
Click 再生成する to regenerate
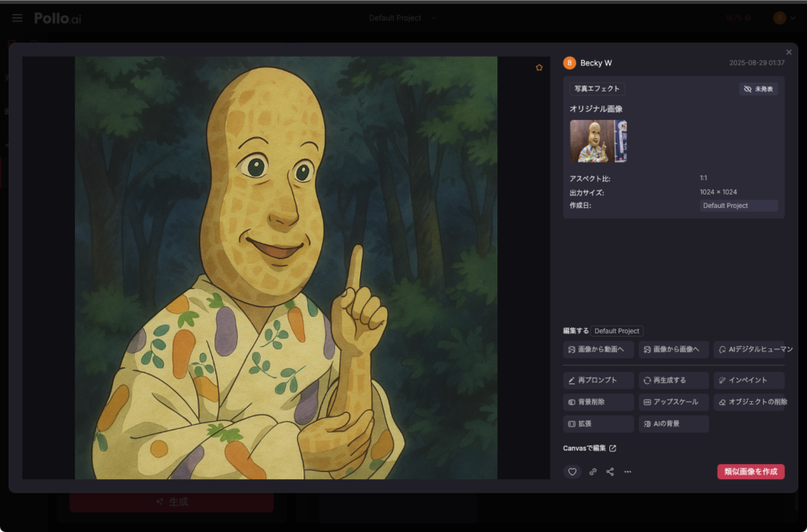click(673, 380)
